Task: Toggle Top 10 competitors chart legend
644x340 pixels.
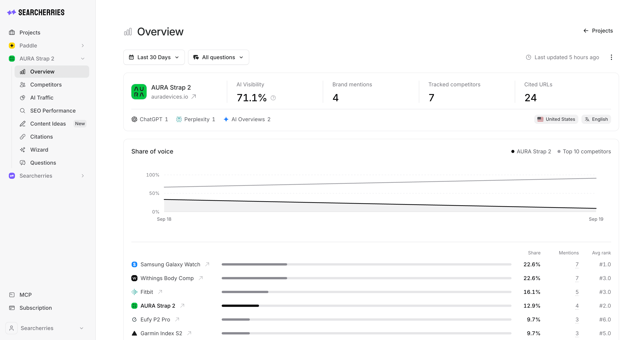Action: tap(584, 151)
